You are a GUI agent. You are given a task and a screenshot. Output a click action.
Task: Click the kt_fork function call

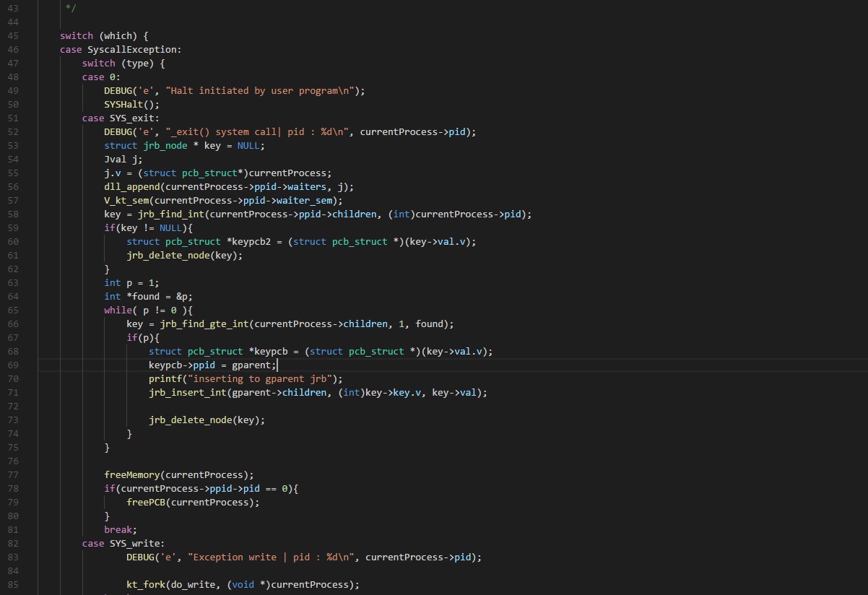coord(147,584)
